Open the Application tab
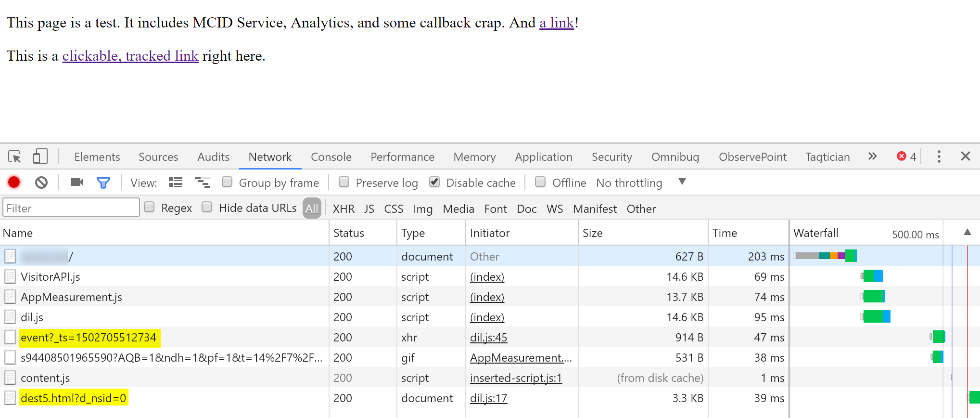This screenshot has width=980, height=418. [543, 157]
